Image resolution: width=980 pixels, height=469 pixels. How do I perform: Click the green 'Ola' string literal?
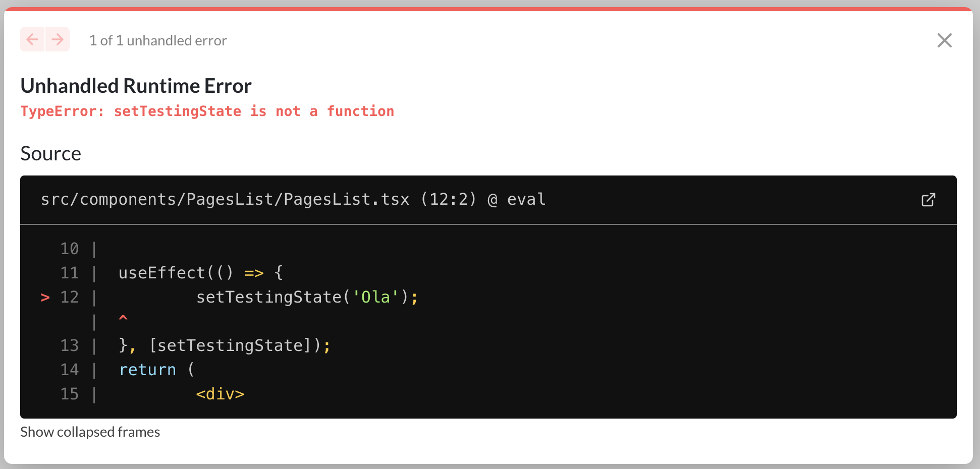375,297
